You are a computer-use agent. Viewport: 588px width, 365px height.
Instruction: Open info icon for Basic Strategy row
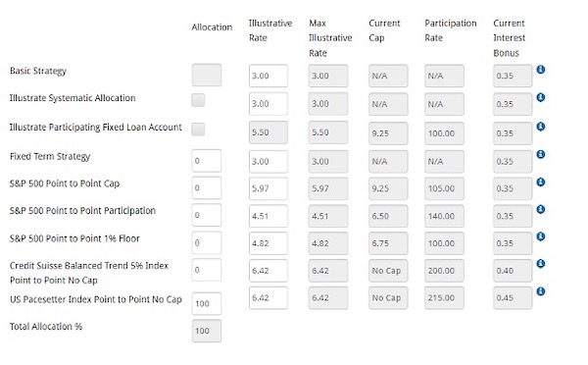(540, 70)
